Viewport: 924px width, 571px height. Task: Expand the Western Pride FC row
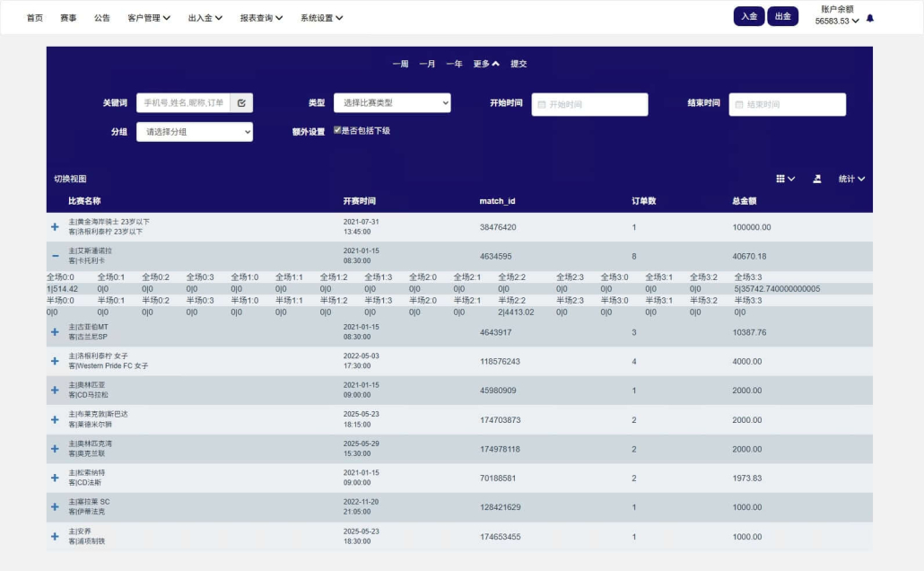55,361
